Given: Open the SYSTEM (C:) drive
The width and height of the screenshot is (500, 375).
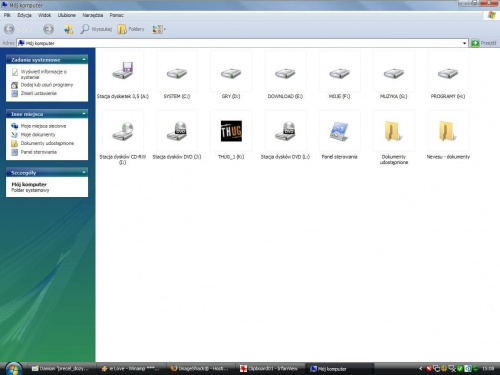Looking at the screenshot, I should (x=177, y=73).
